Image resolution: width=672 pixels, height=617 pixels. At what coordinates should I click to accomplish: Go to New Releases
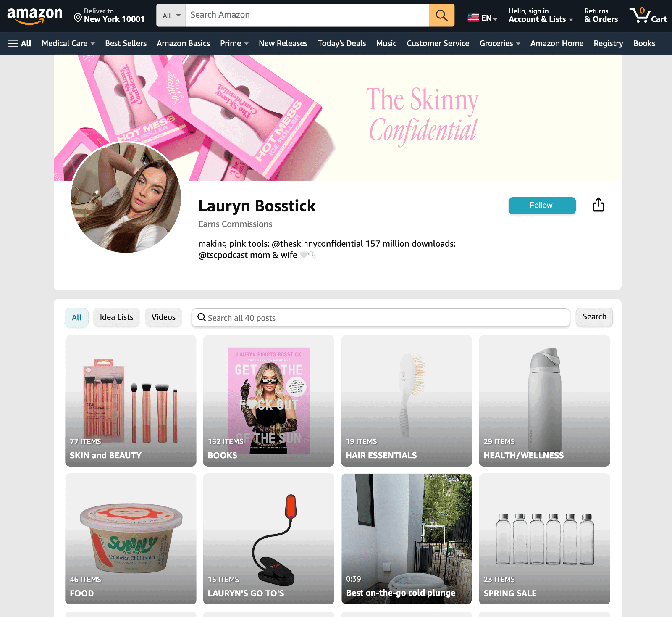point(283,43)
